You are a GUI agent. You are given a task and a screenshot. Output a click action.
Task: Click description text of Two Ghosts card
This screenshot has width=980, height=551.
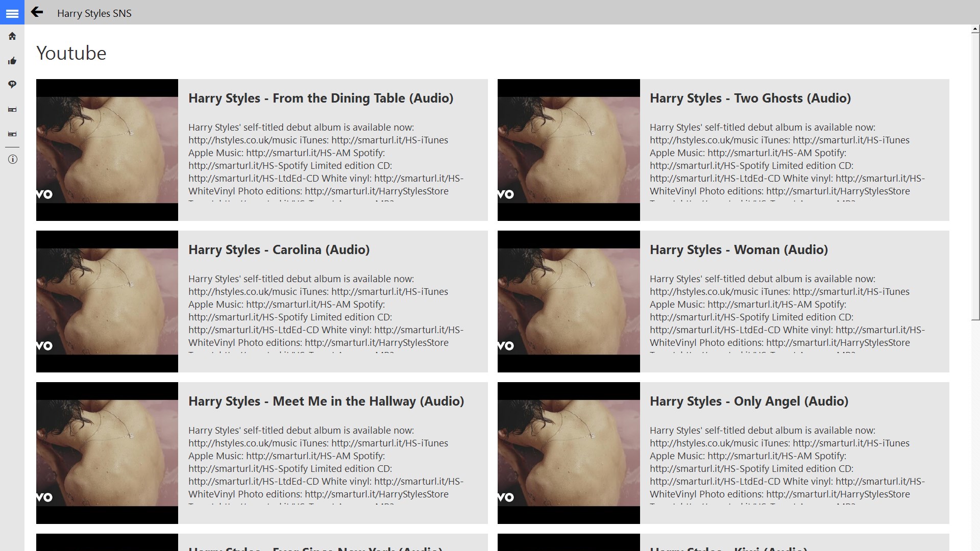pyautogui.click(x=787, y=162)
